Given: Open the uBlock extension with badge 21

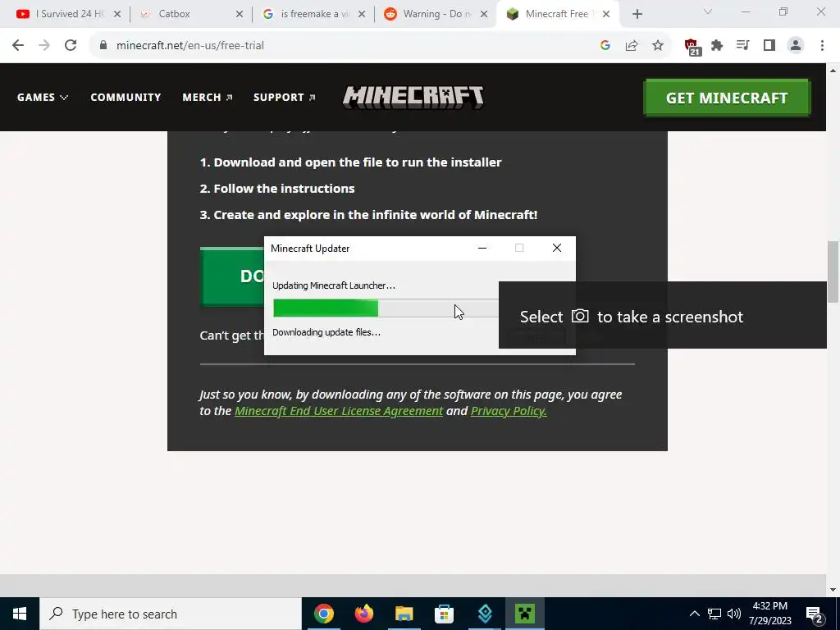Looking at the screenshot, I should pos(692,47).
